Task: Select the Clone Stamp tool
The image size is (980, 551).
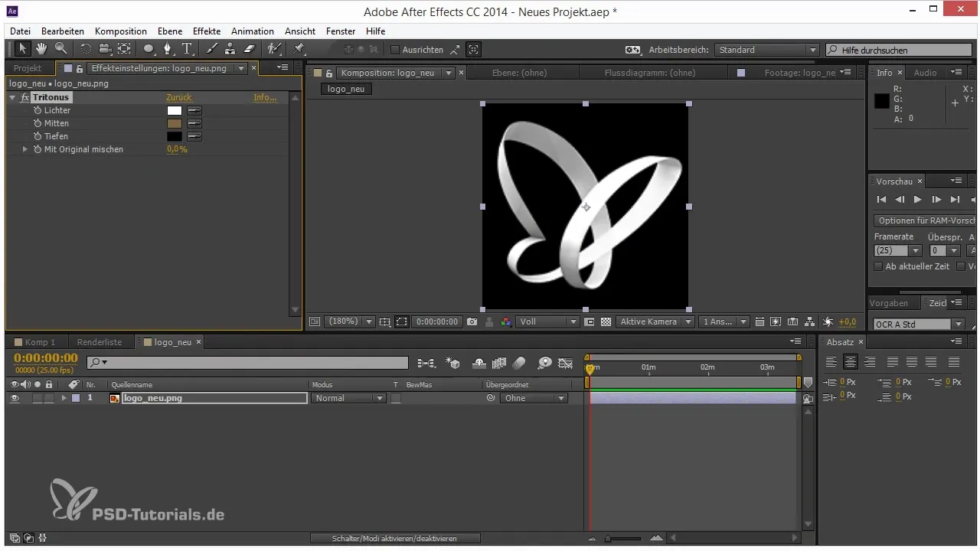Action: point(230,49)
